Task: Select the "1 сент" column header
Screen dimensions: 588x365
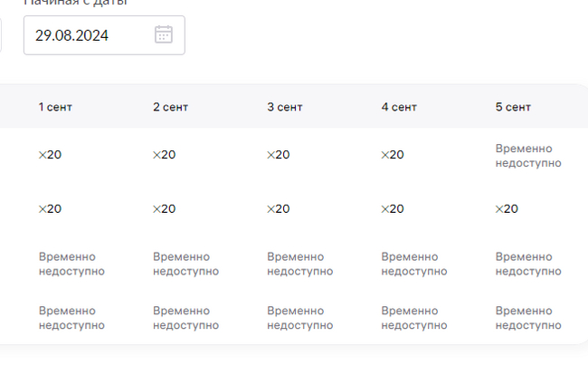Action: pyautogui.click(x=55, y=107)
